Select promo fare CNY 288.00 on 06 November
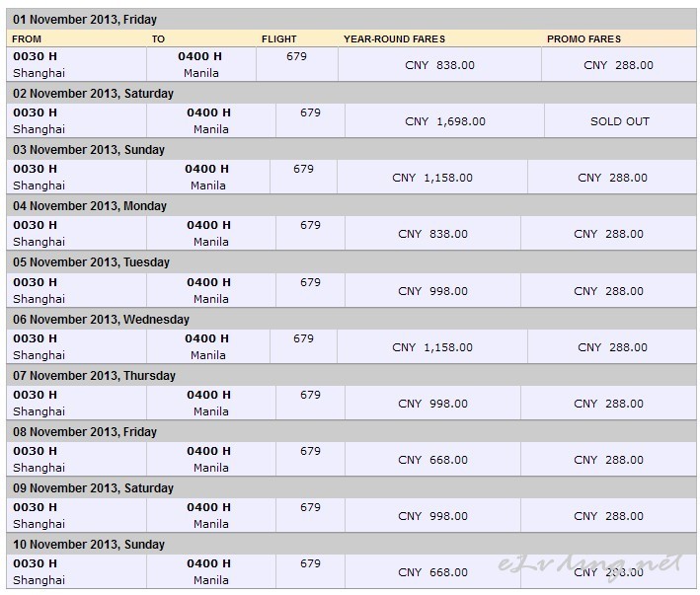 tap(612, 347)
